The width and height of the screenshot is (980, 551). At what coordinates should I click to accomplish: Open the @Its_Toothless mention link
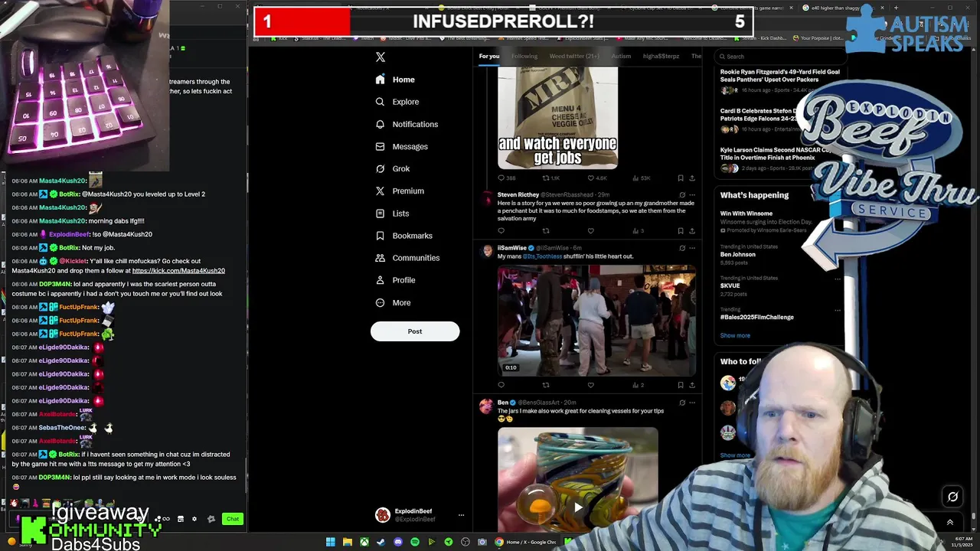[x=542, y=256]
